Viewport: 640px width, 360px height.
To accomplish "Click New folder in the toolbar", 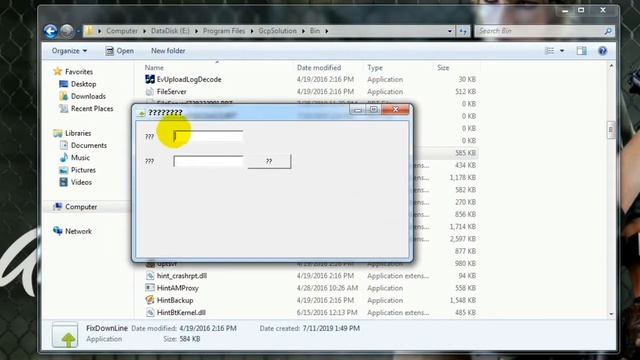I will tap(168, 51).
